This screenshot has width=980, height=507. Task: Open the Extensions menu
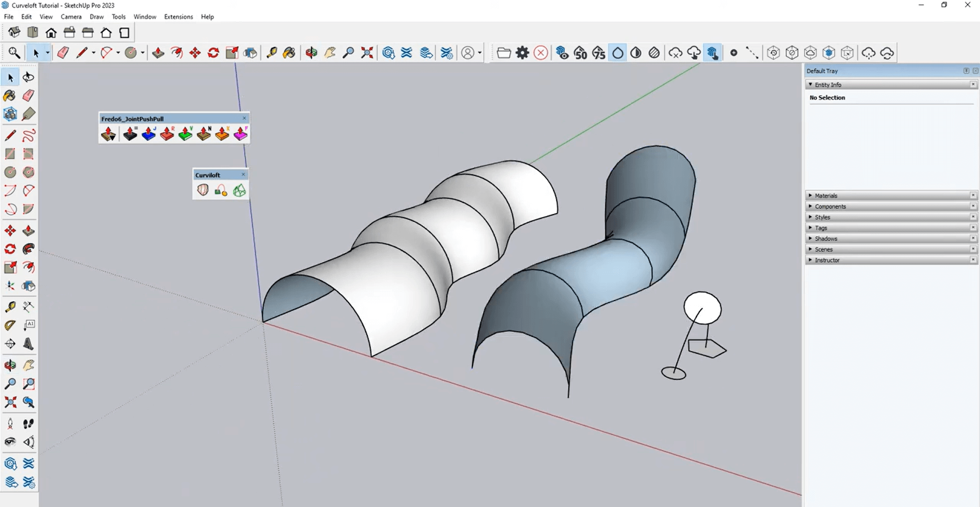(x=178, y=17)
